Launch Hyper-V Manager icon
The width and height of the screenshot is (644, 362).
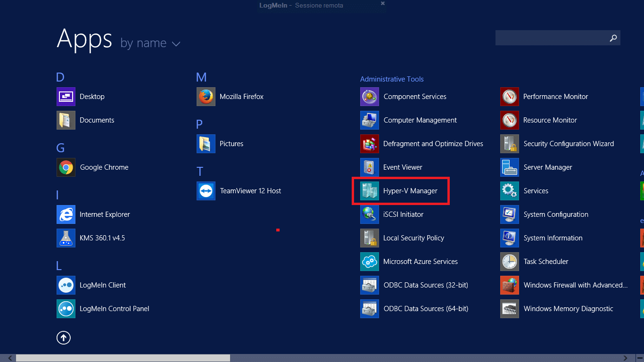pyautogui.click(x=370, y=191)
